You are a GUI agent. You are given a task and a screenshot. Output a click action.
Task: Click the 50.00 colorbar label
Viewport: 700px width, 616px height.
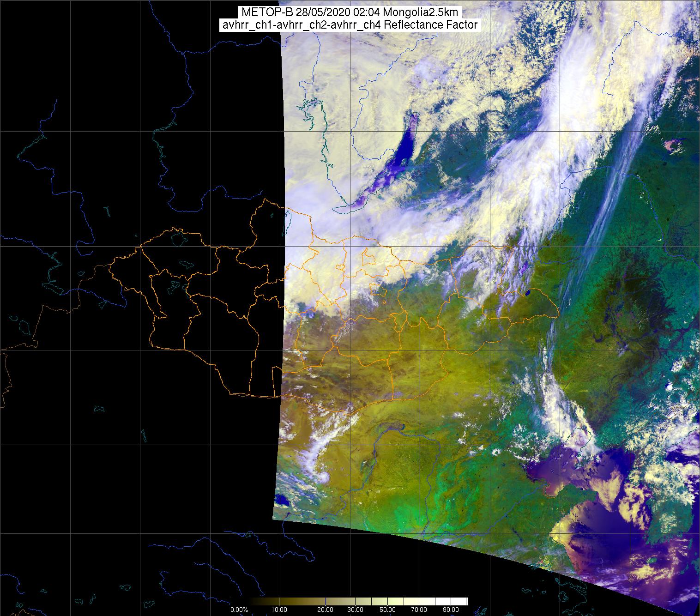click(x=388, y=610)
